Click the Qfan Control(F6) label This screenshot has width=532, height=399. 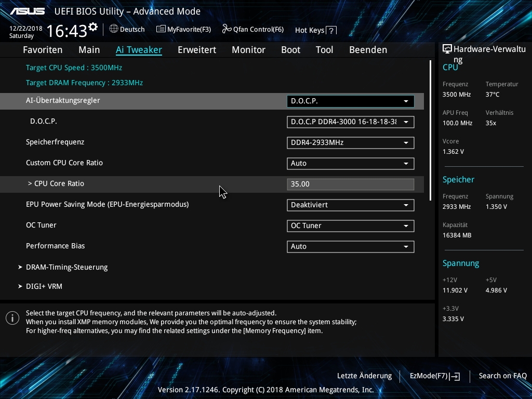coord(259,30)
